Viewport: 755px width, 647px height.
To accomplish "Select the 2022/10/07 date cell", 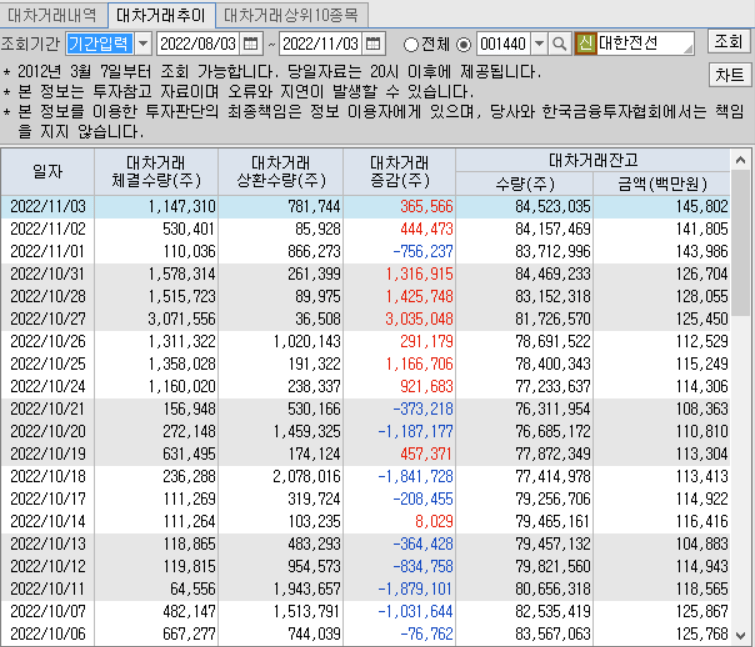I will (48, 611).
